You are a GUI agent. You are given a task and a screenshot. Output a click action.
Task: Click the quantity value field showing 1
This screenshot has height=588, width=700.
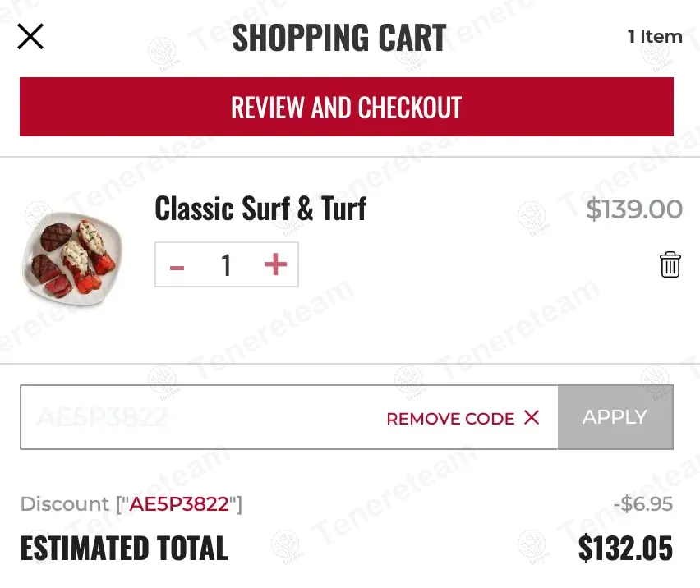(226, 265)
